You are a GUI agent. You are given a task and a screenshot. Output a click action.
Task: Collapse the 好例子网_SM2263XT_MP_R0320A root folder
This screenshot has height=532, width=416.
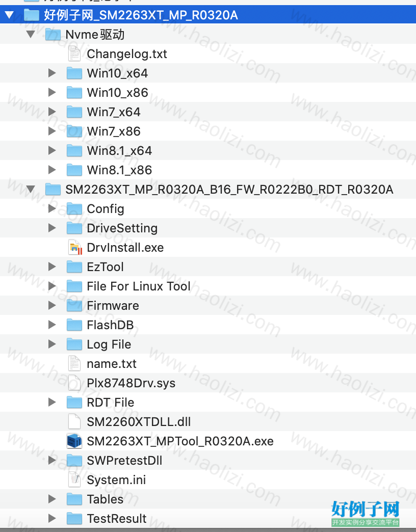click(x=9, y=15)
